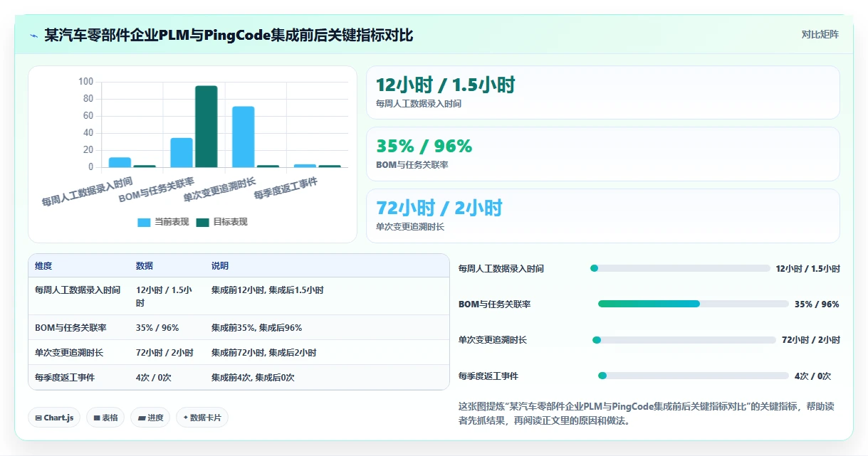Click the 4次 / 0次 progress value label
The height and width of the screenshot is (456, 868).
click(x=813, y=376)
